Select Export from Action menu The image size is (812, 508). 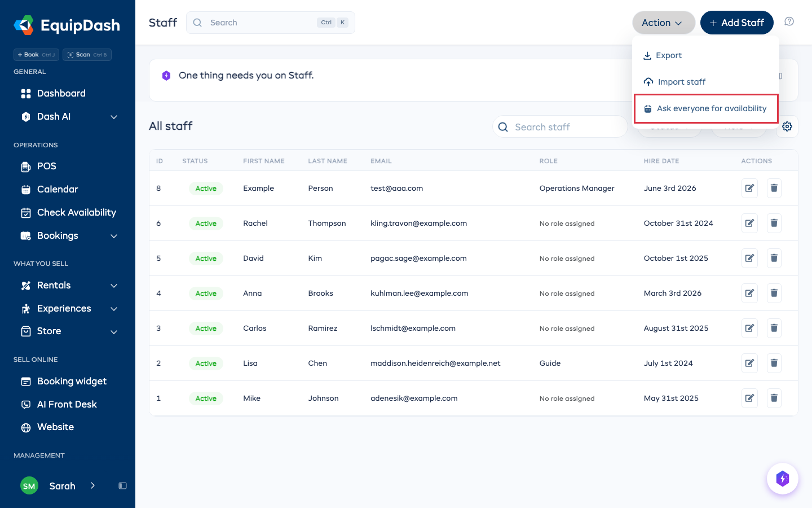(706, 55)
